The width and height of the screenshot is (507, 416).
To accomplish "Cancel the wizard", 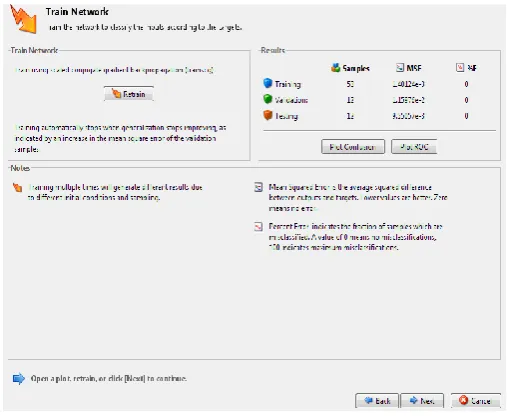I will point(476,401).
